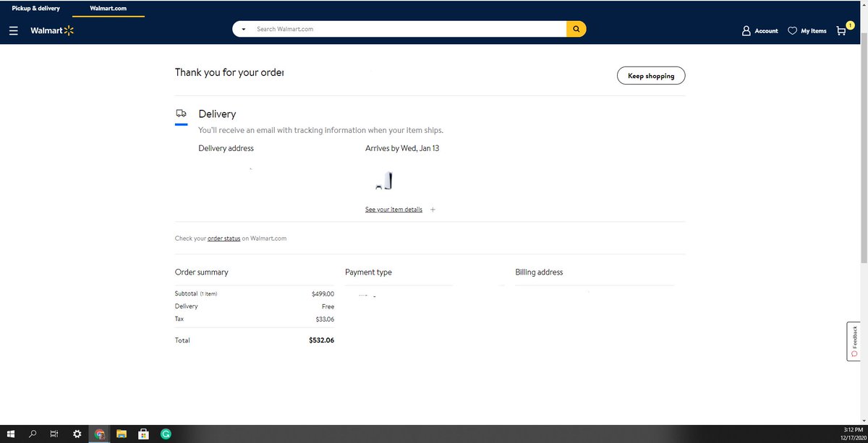This screenshot has height=443, width=868.
Task: Click the 'Payment type' heading
Action: [x=368, y=272]
